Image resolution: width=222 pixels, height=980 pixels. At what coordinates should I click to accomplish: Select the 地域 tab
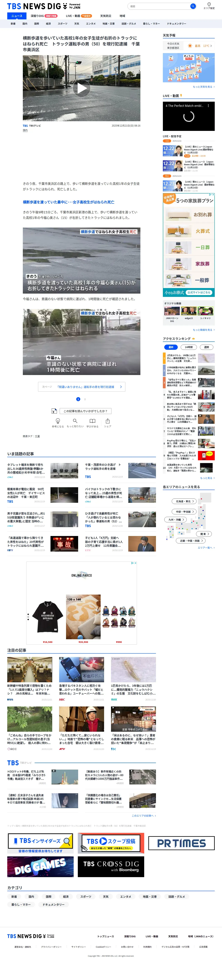coord(122,16)
